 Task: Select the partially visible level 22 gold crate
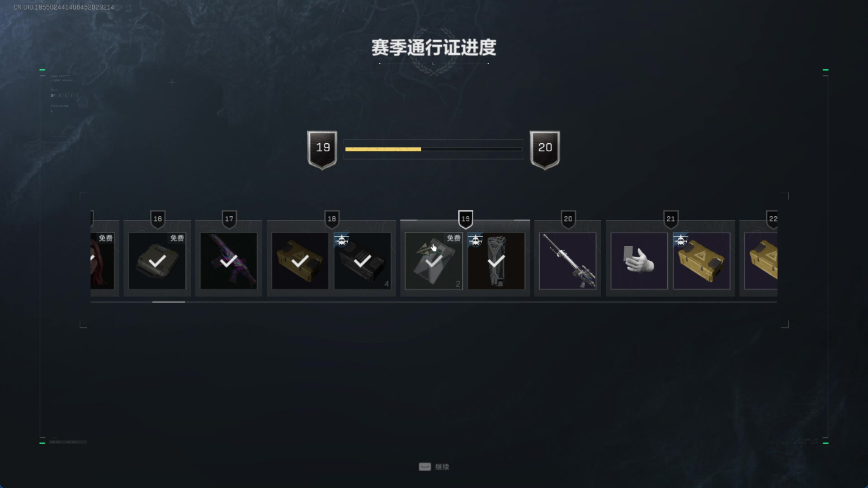point(761,261)
